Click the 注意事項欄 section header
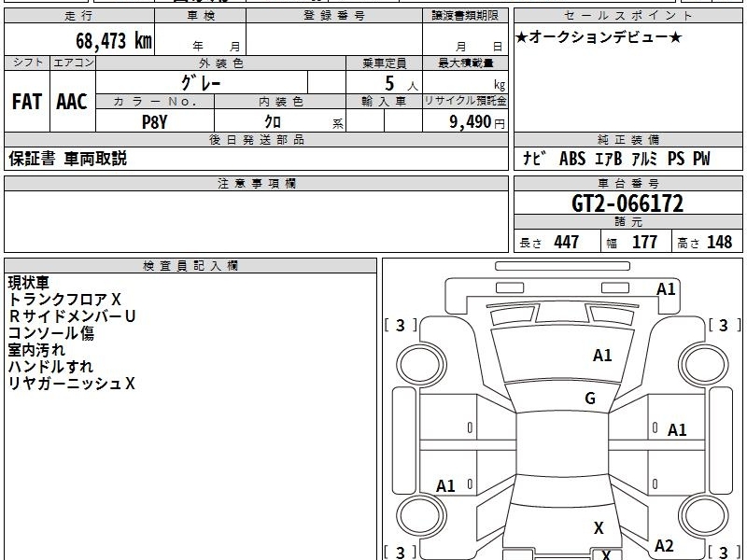Viewport: 747px width, 560px height. tap(256, 183)
